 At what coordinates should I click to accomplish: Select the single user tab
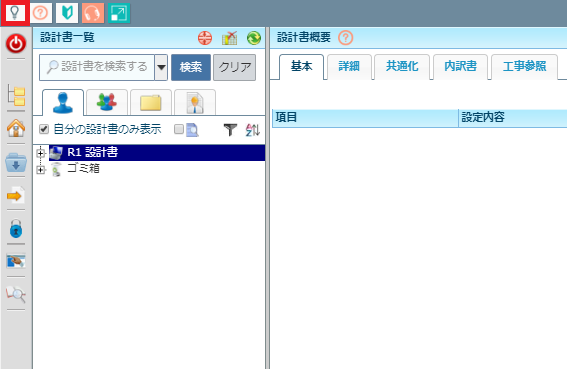click(63, 103)
